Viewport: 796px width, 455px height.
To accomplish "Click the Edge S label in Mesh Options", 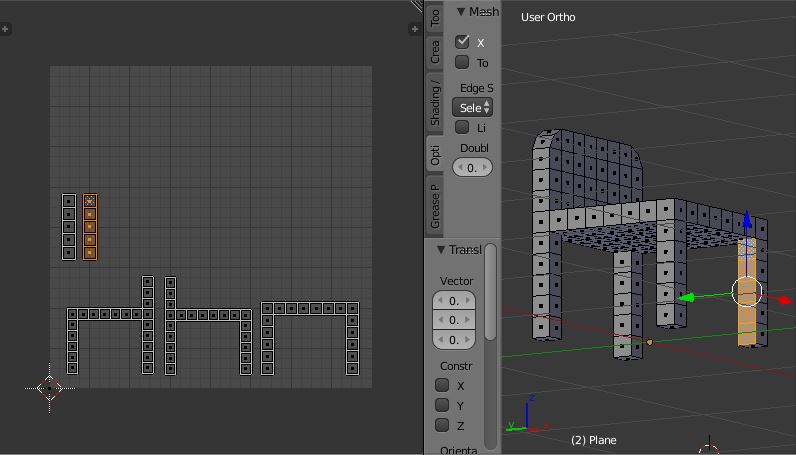I will coord(476,88).
